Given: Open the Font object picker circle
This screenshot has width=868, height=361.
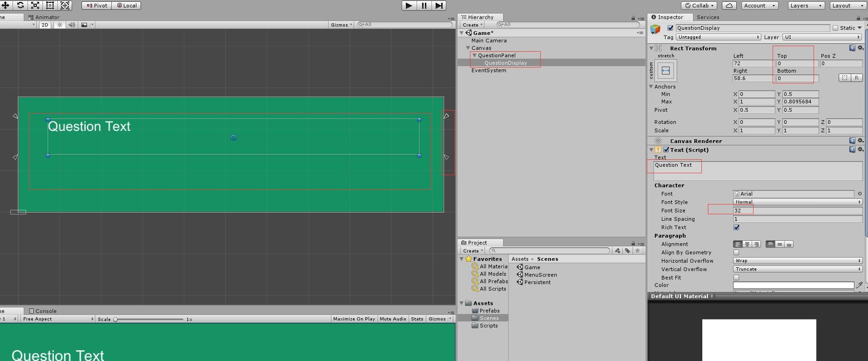Looking at the screenshot, I should point(860,194).
